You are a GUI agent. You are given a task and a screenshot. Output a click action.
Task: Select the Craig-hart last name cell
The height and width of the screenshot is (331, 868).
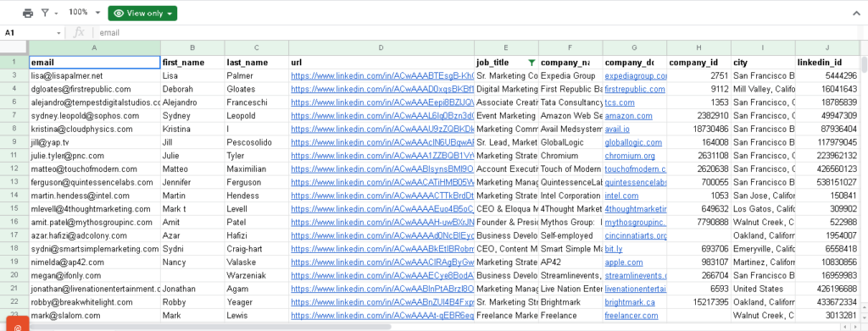257,249
